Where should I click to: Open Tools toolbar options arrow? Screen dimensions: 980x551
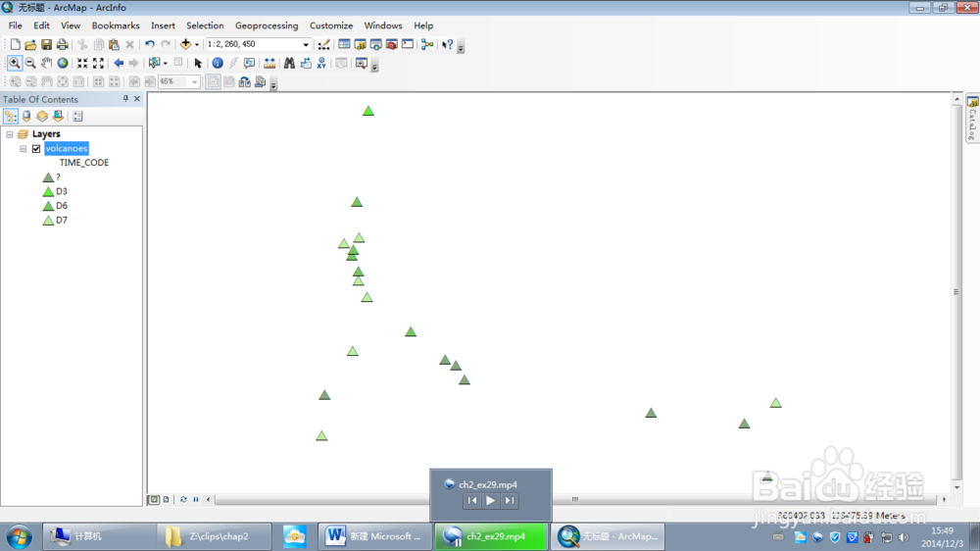[374, 67]
